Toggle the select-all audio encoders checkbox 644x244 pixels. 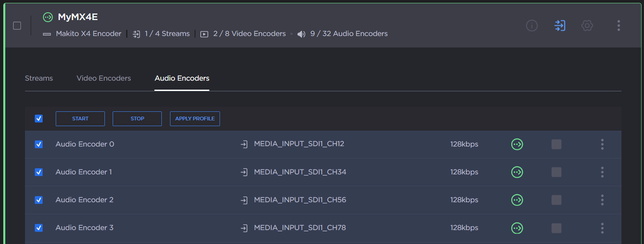coord(39,119)
